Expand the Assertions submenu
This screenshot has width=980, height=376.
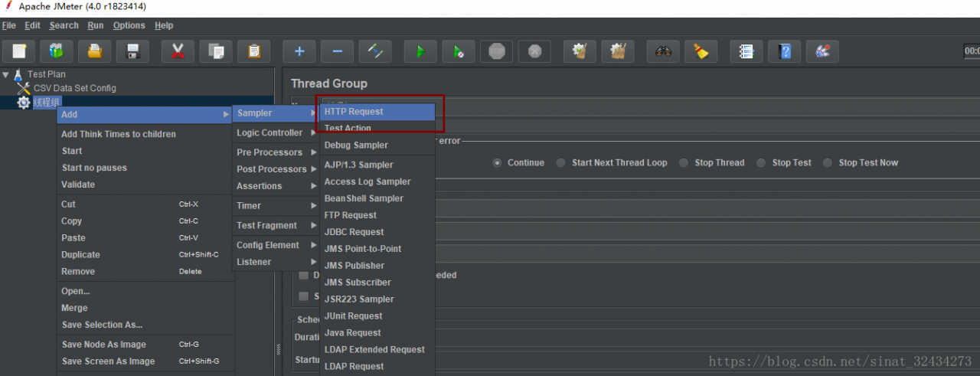coord(276,186)
